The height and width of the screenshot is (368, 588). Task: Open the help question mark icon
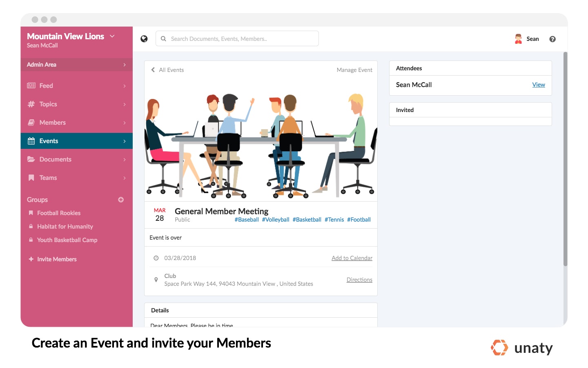click(x=552, y=39)
